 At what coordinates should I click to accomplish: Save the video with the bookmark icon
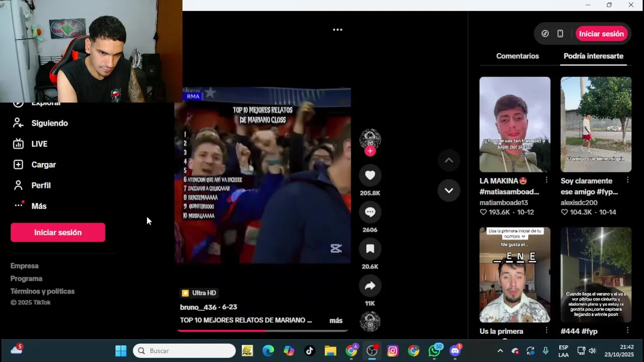pyautogui.click(x=370, y=248)
